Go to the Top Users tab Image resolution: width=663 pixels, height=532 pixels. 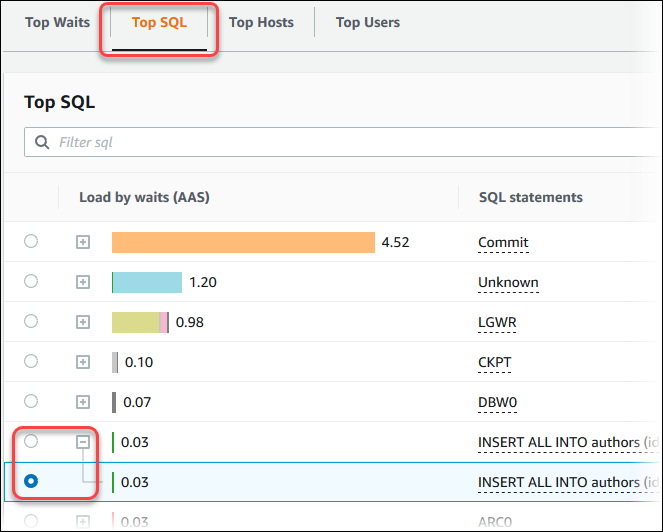point(367,22)
